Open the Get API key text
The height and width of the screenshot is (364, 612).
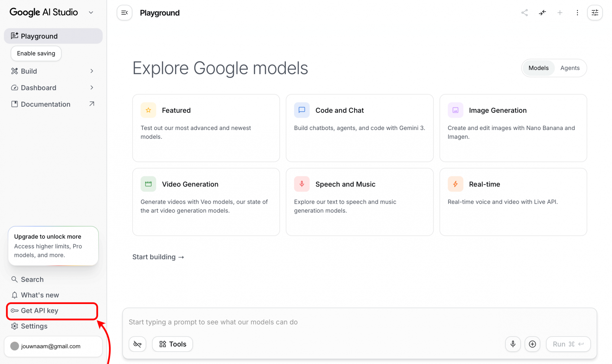point(39,310)
